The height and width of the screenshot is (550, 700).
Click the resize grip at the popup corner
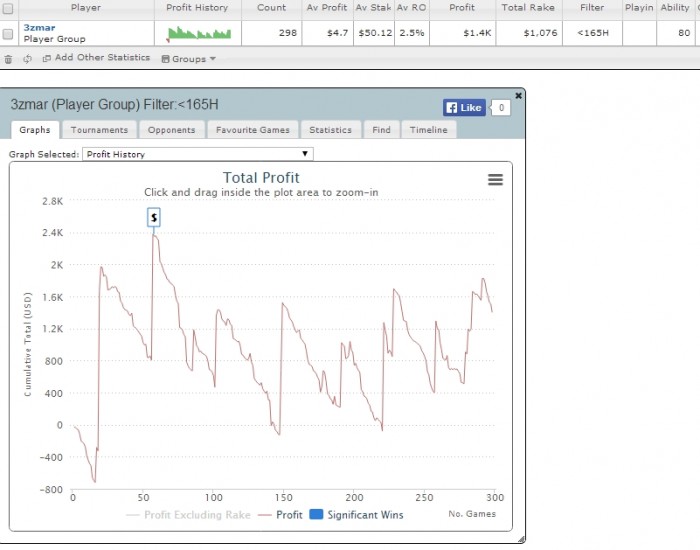(x=521, y=540)
